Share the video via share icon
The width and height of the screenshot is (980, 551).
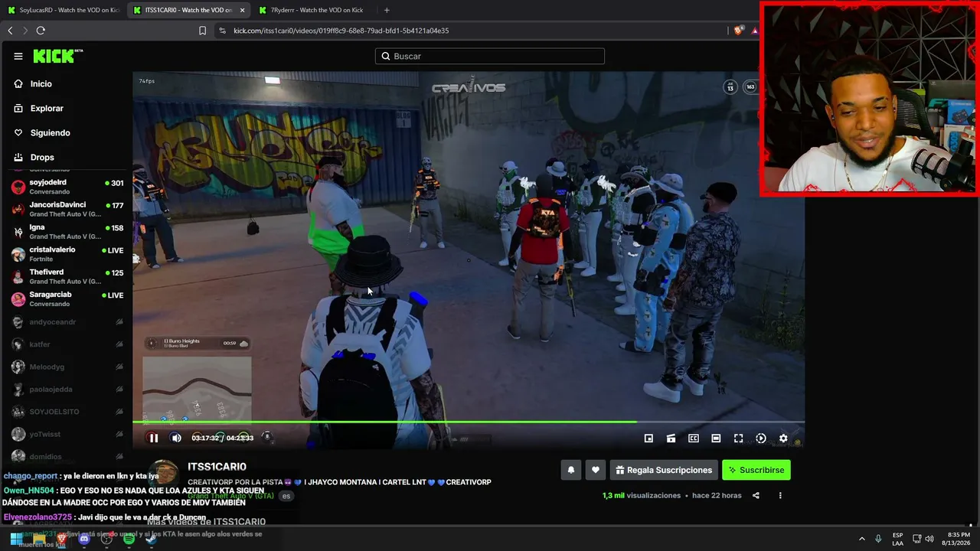coord(756,495)
